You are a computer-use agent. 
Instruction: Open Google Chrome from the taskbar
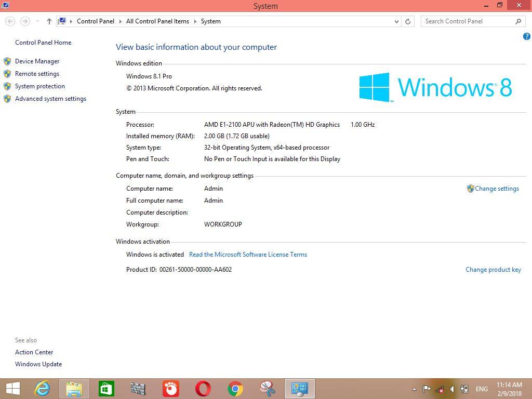(235, 389)
